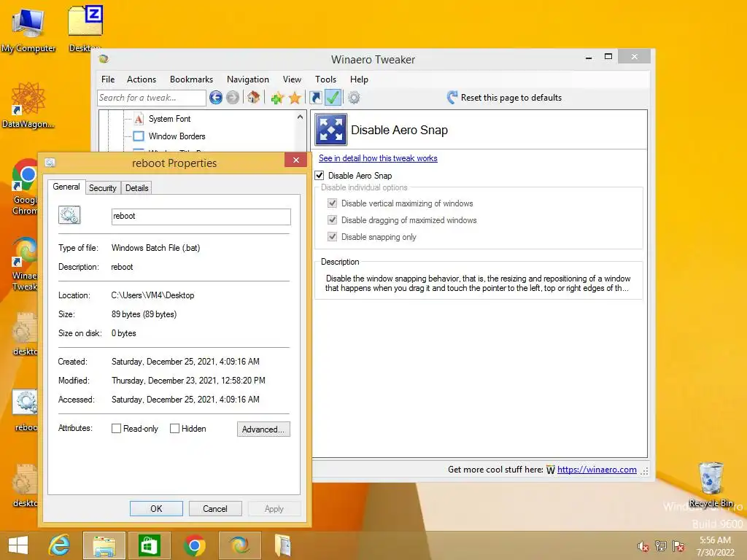
Task: Select Google Chrome desktop shortcut
Action: point(25,187)
